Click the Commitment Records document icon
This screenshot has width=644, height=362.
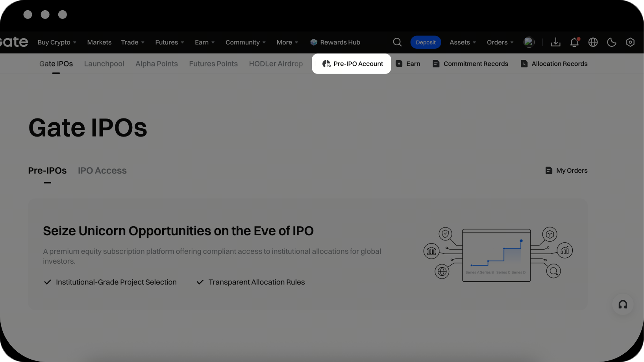(x=436, y=64)
